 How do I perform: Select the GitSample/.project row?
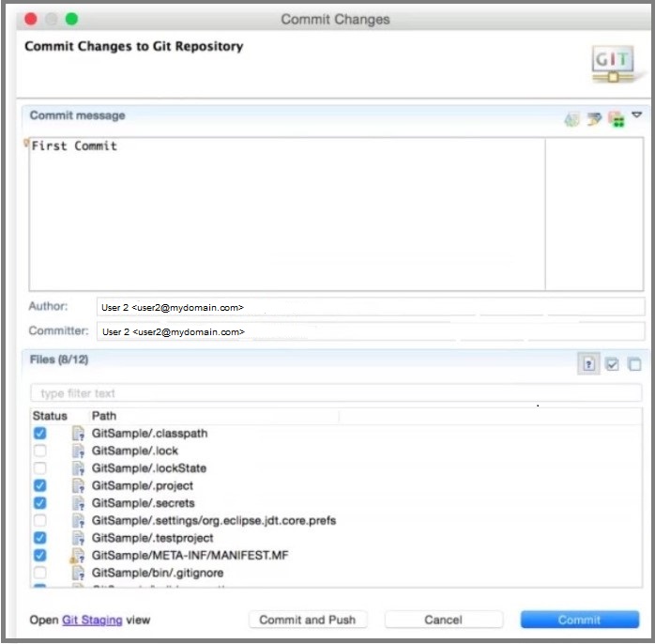click(336, 485)
